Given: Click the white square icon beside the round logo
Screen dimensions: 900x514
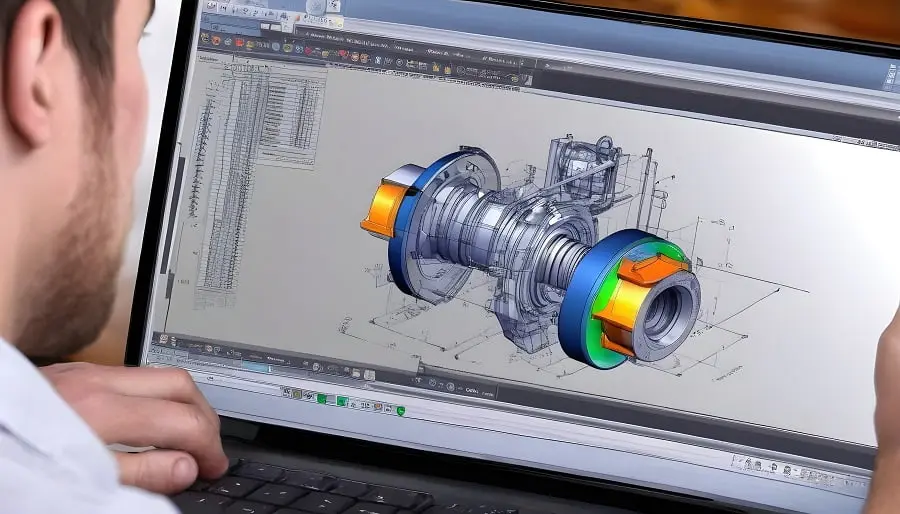Looking at the screenshot, I should [x=334, y=6].
